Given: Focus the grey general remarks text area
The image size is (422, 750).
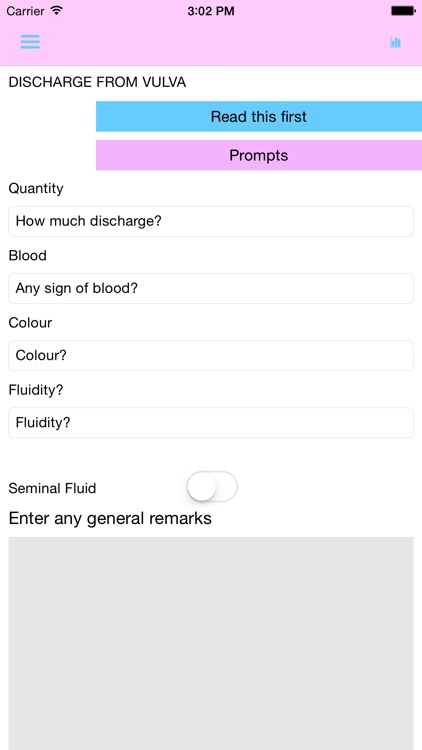Looking at the screenshot, I should (211, 643).
